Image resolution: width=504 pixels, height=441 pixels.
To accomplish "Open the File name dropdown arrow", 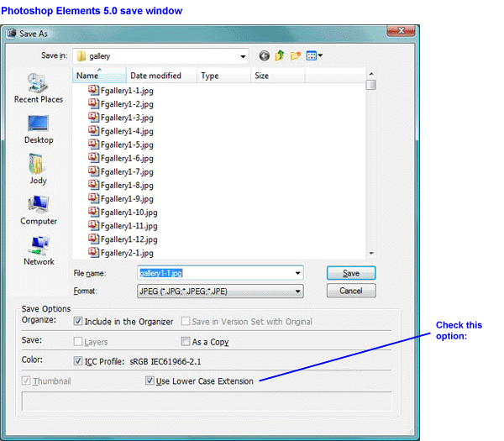I will click(x=297, y=273).
